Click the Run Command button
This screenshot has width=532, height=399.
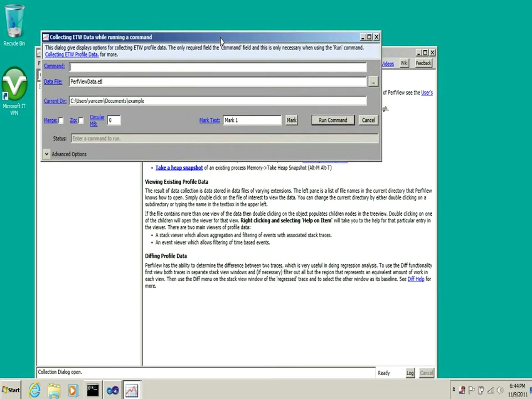coord(332,120)
